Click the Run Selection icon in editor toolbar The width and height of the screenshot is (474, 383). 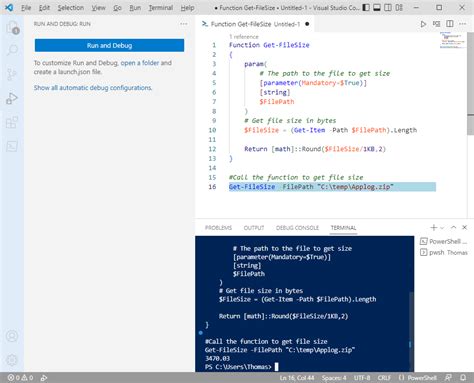436,24
